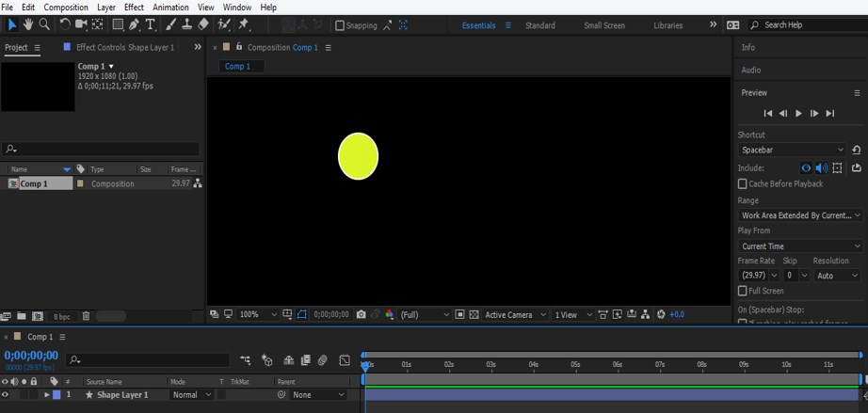The height and width of the screenshot is (413, 868).
Task: Hide Shape Layer 1 using eye icon
Action: tap(6, 395)
